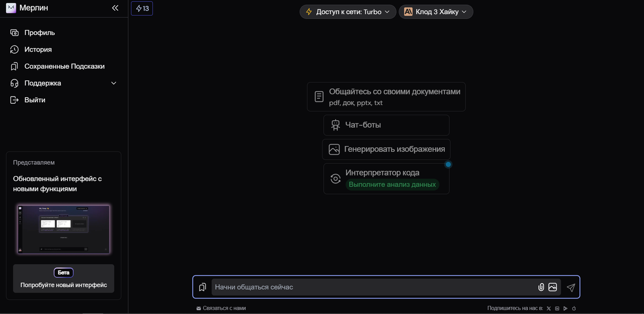Click the exit icon beside Выйти
The height and width of the screenshot is (314, 644).
(14, 100)
